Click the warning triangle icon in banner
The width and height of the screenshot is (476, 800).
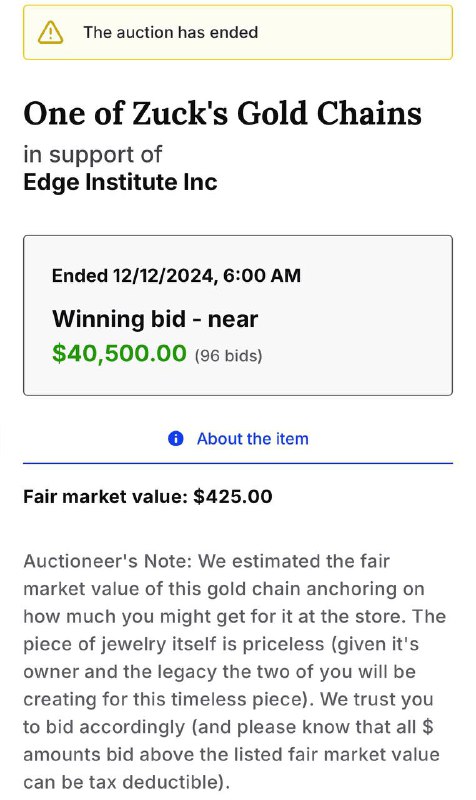[51, 33]
